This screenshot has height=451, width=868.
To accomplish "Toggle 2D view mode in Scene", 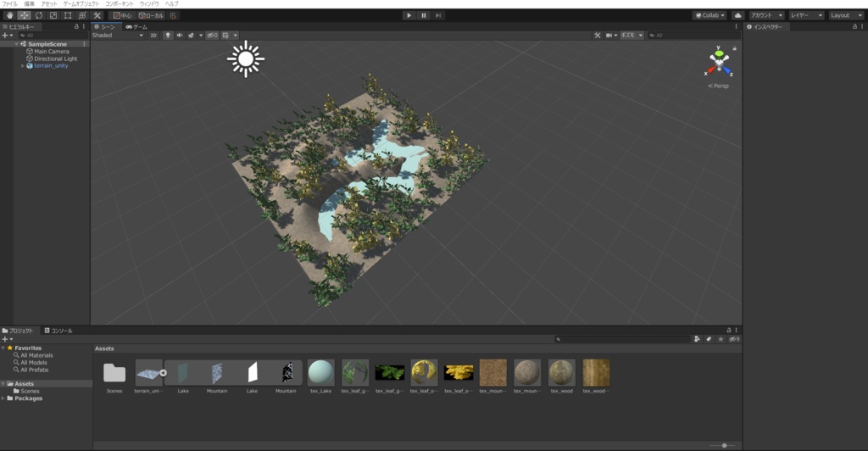I will (x=153, y=35).
